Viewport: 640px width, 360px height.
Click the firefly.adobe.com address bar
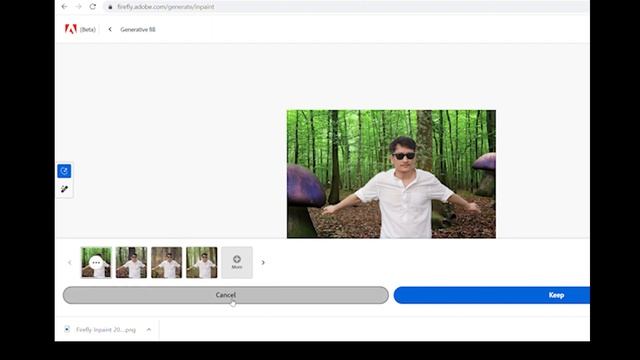pos(347,7)
